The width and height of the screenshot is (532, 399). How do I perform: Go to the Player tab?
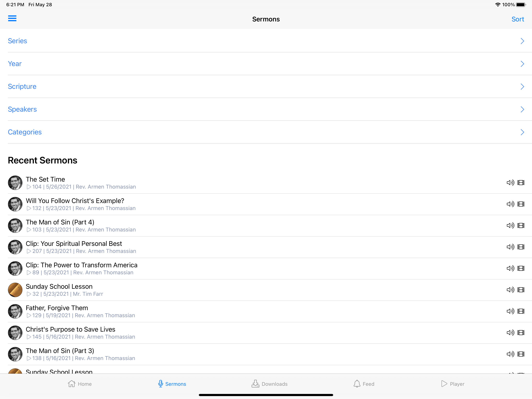click(453, 384)
